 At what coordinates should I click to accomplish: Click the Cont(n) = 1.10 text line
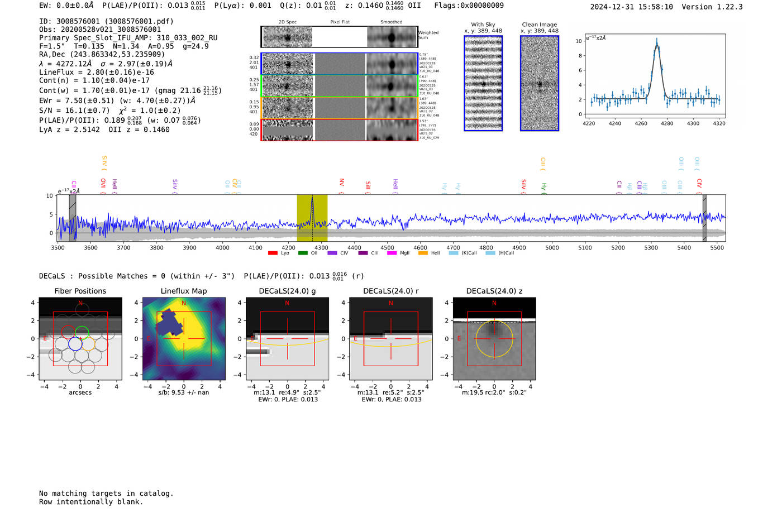94,80
